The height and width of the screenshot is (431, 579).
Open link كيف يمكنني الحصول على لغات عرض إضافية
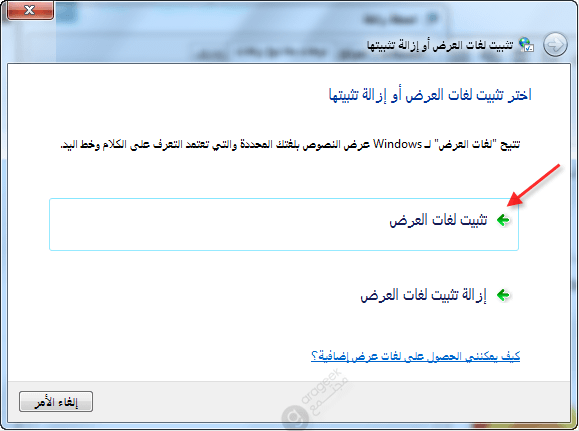415,356
